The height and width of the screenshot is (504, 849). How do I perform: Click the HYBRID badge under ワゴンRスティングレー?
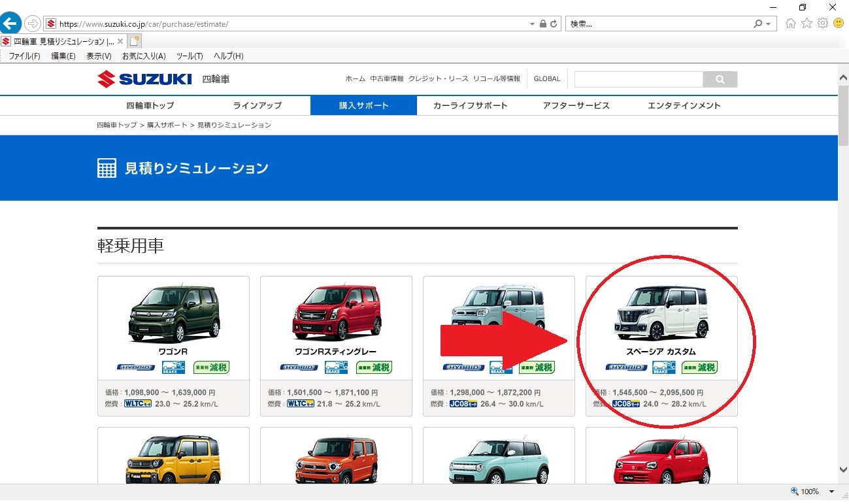tap(299, 367)
